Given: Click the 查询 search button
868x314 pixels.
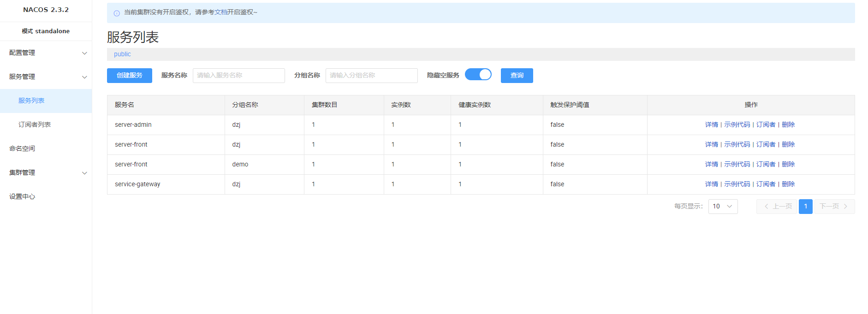Looking at the screenshot, I should (517, 76).
